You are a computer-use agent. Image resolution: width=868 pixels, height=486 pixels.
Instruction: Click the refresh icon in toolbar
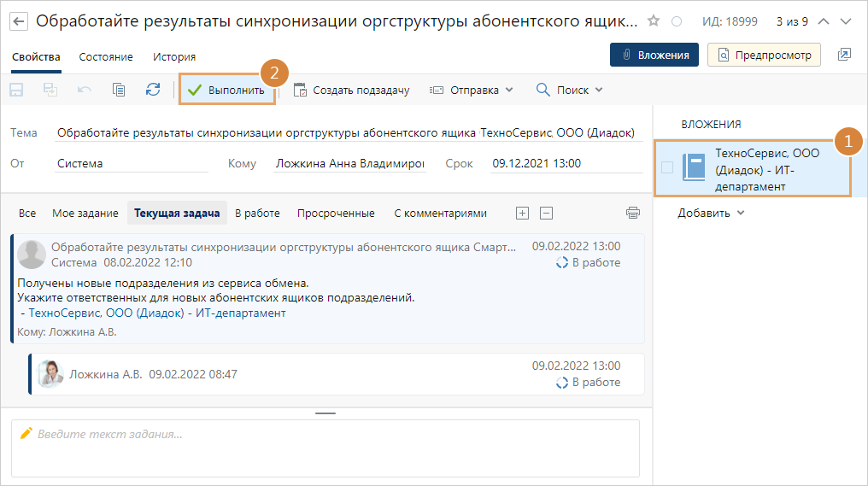pos(153,90)
